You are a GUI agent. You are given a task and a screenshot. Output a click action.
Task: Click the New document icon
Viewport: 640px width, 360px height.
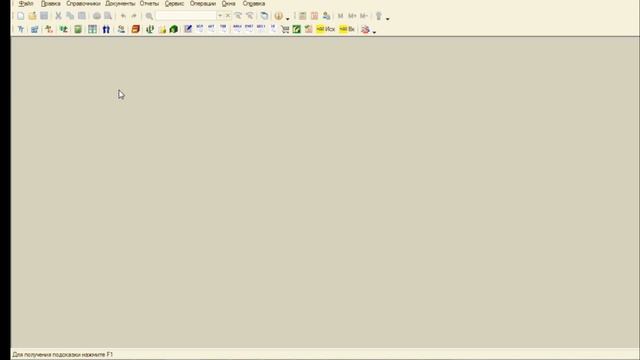coord(20,16)
